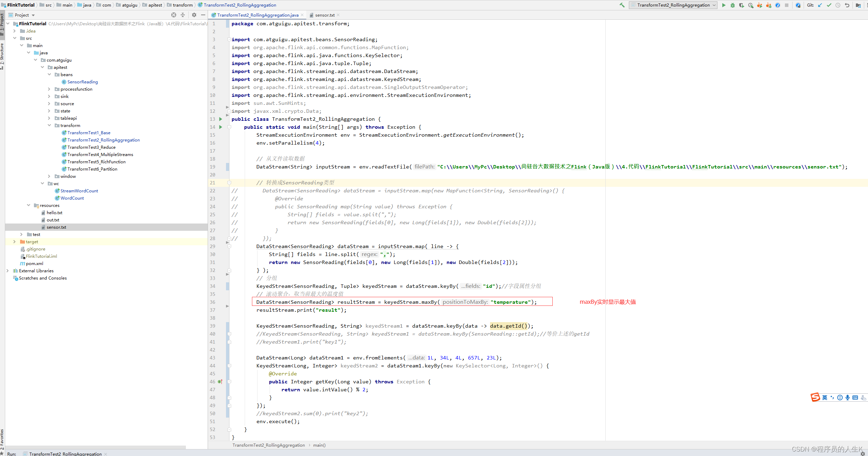Click Run with Coverage shield icon
The width and height of the screenshot is (868, 456).
point(742,5)
